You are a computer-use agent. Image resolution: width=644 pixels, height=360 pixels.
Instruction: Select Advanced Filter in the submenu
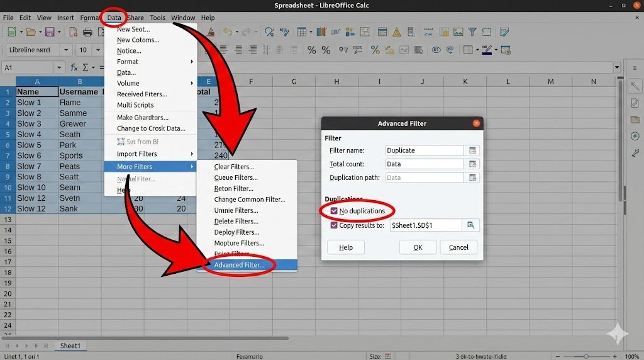[x=243, y=265]
